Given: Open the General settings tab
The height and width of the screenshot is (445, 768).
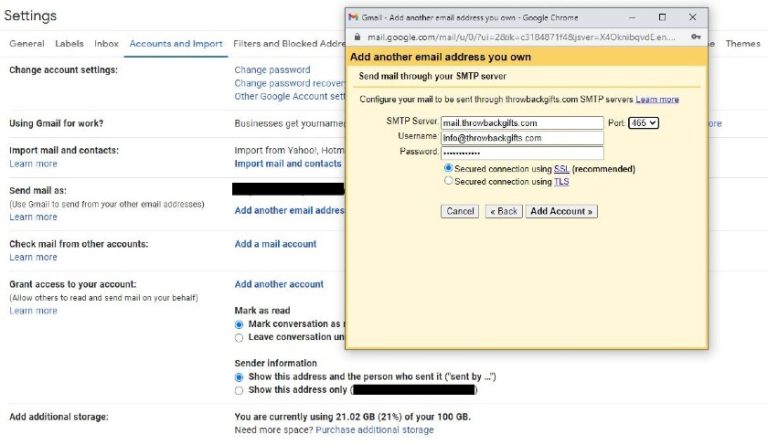Looking at the screenshot, I should tap(27, 44).
